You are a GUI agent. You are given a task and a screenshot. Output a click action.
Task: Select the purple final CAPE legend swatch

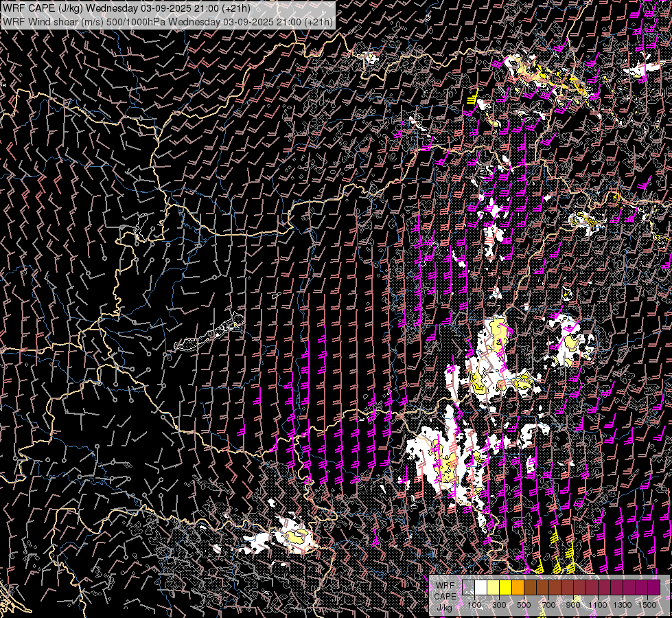653,588
